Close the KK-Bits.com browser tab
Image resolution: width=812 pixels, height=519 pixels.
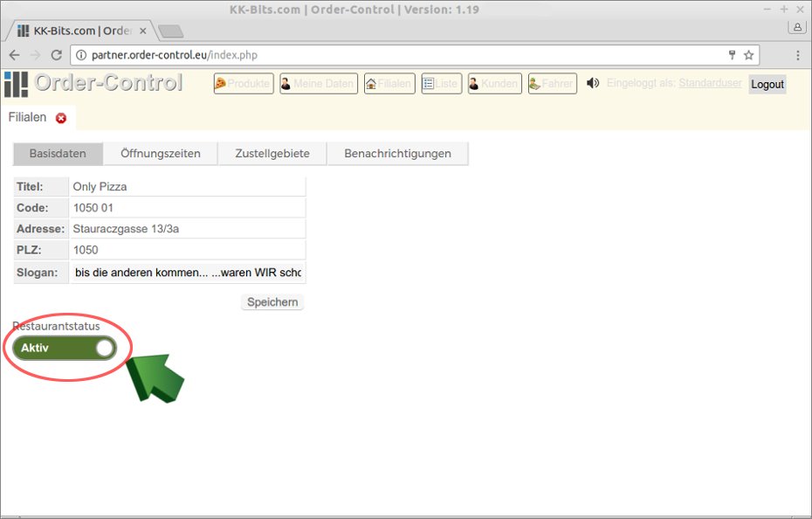point(143,31)
